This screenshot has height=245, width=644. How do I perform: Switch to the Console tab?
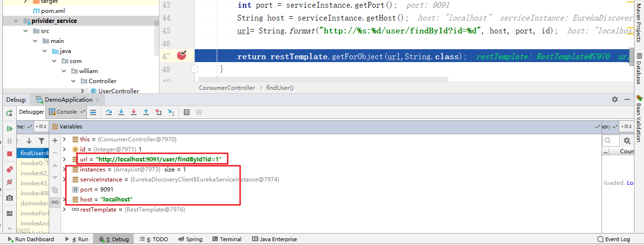pos(67,112)
